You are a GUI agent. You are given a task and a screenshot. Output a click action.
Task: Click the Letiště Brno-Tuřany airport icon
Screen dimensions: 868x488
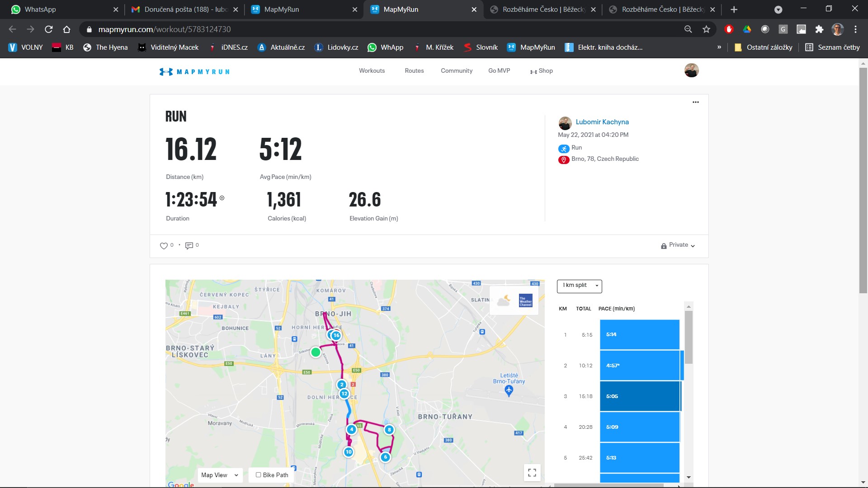pos(509,390)
